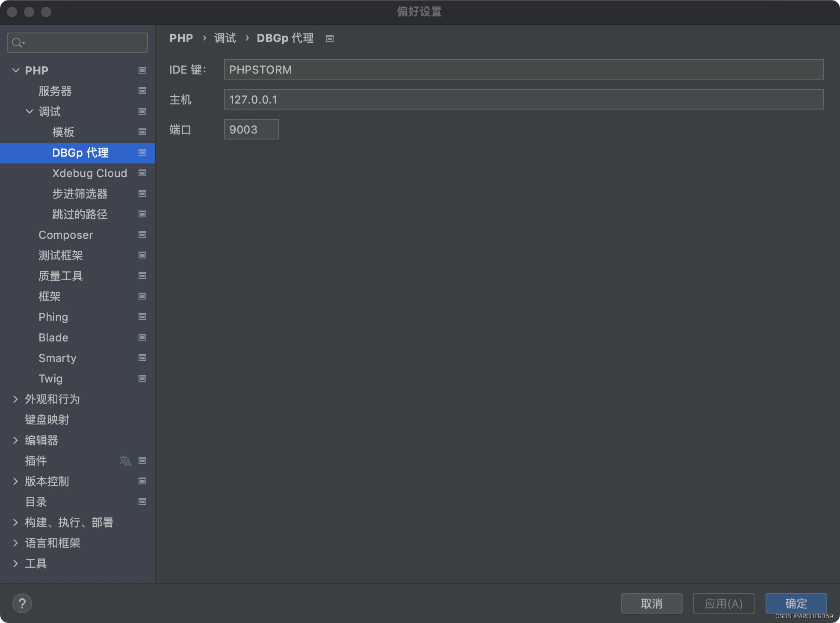Click the project-level icon beside 服务器
This screenshot has height=623, width=840.
point(142,91)
